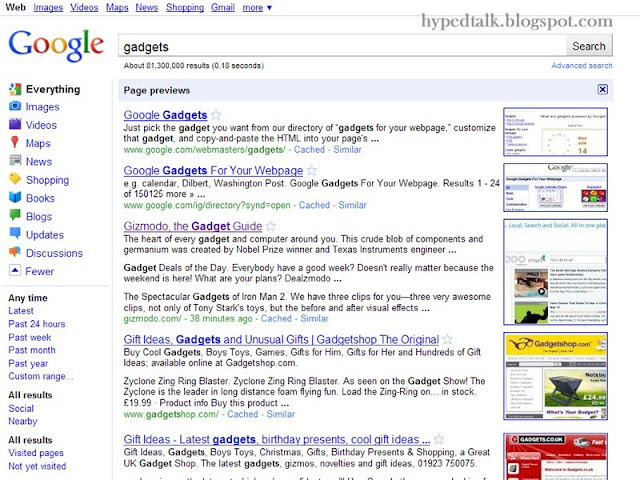
Task: Click the Google Gadgets For Your Webpage preview thumbnail
Action: tap(556, 187)
